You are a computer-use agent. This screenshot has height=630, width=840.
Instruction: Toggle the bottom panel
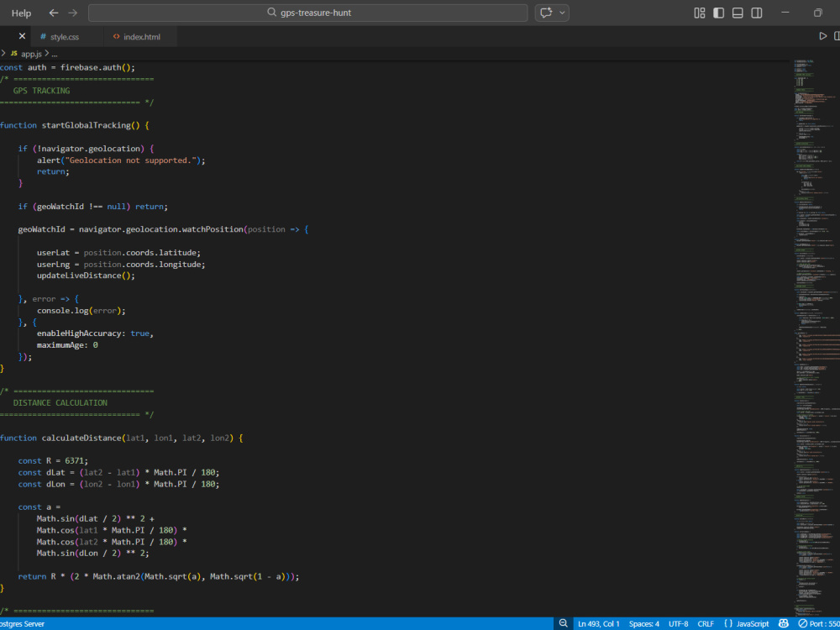click(x=738, y=13)
